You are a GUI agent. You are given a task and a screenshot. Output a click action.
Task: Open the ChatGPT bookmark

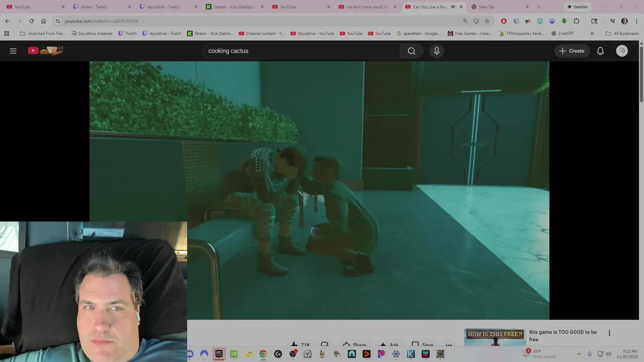point(562,34)
